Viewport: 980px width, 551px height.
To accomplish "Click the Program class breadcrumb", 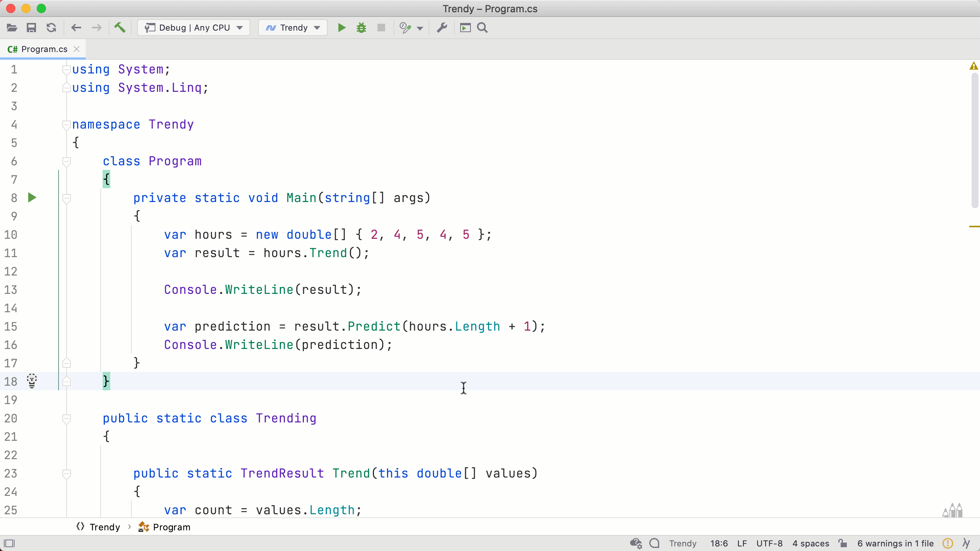I will tap(165, 527).
